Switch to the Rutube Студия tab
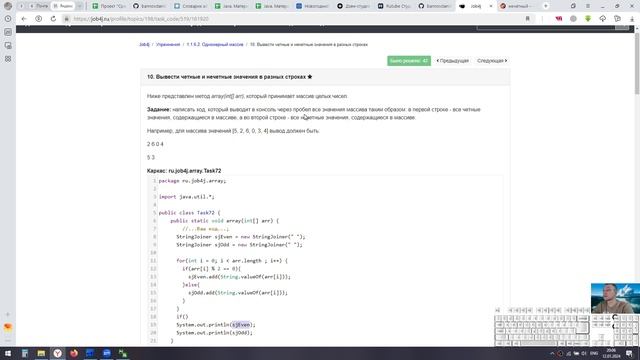This screenshot has width=640, height=360. 395,6
